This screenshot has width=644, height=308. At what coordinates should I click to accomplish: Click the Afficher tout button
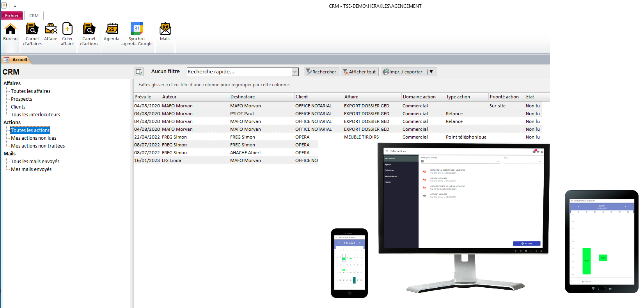click(x=360, y=72)
